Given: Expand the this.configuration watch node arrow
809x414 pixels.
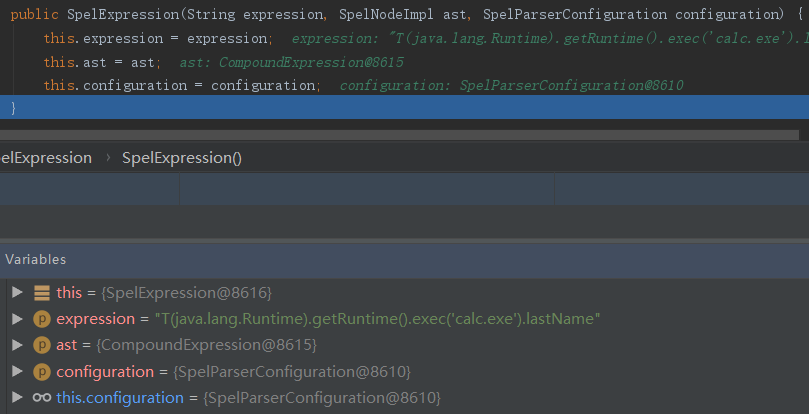Looking at the screenshot, I should [x=16, y=398].
